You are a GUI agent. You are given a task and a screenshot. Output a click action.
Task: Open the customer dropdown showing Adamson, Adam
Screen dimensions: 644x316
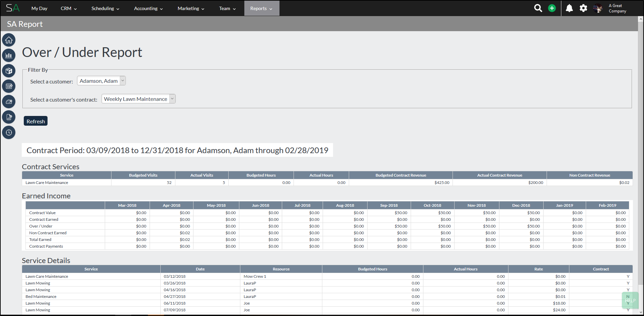101,81
